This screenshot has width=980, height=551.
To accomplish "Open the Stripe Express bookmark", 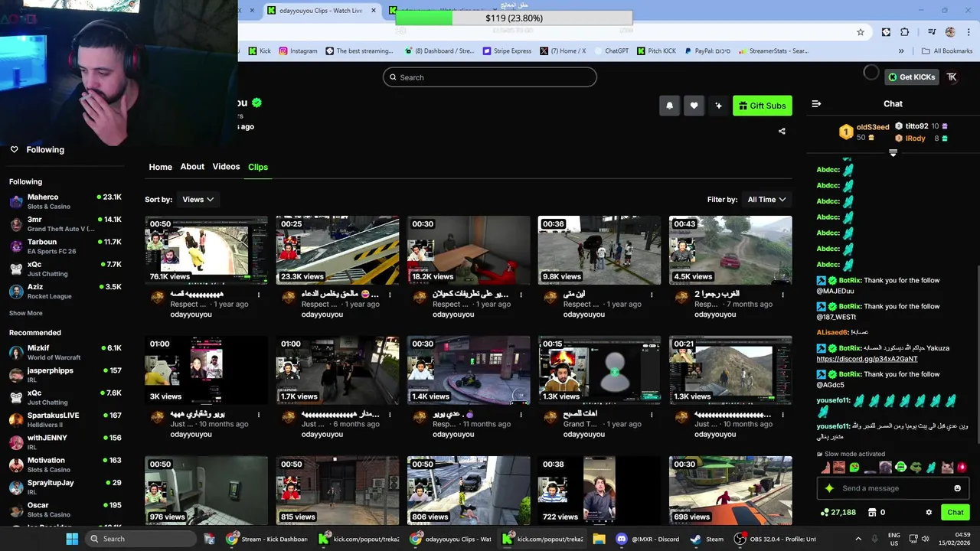I will (x=507, y=51).
